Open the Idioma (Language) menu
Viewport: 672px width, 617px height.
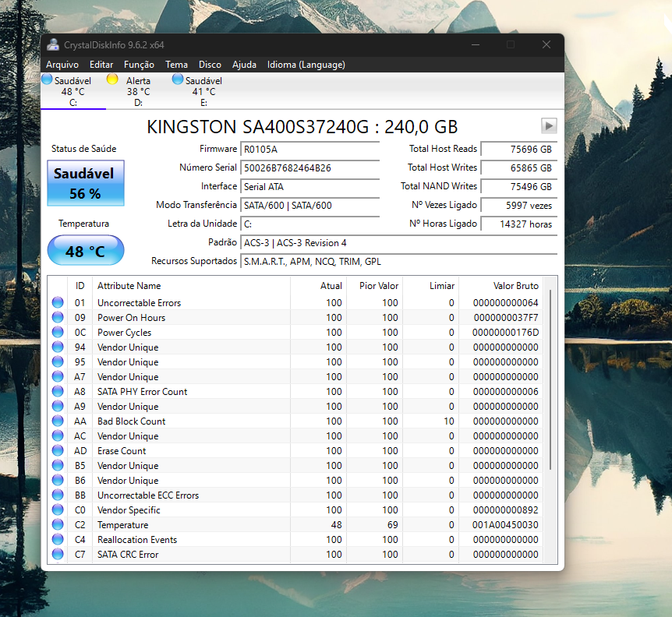306,65
